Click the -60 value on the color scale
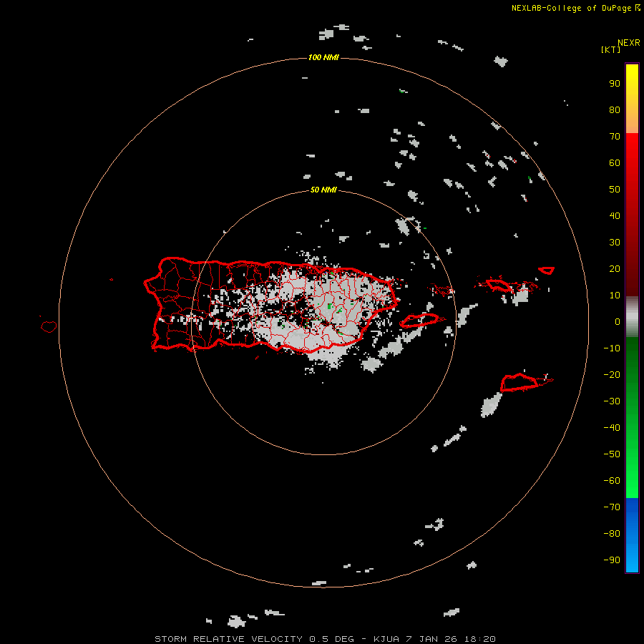Screen dimensions: 644x644 [612, 481]
